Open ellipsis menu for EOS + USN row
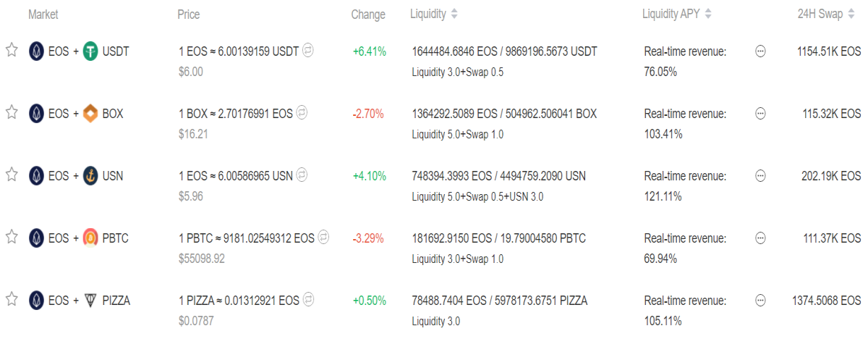Image resolution: width=868 pixels, height=339 pixels. [x=760, y=176]
